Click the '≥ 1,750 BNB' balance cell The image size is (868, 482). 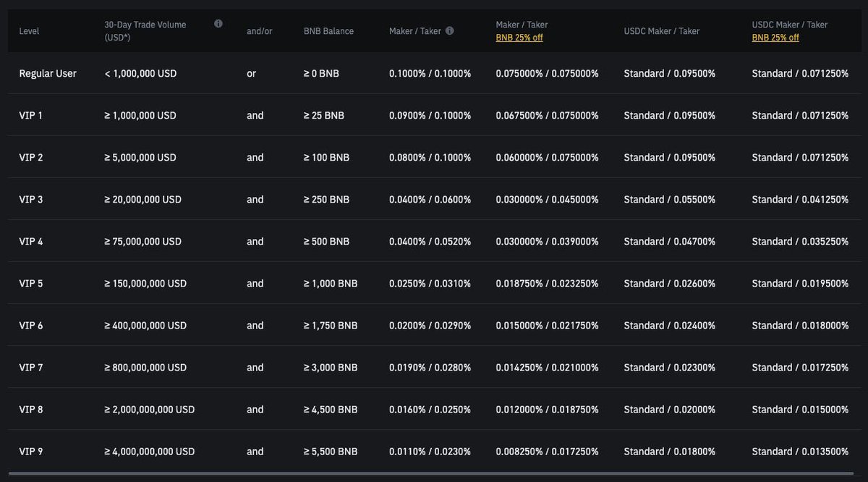click(331, 325)
